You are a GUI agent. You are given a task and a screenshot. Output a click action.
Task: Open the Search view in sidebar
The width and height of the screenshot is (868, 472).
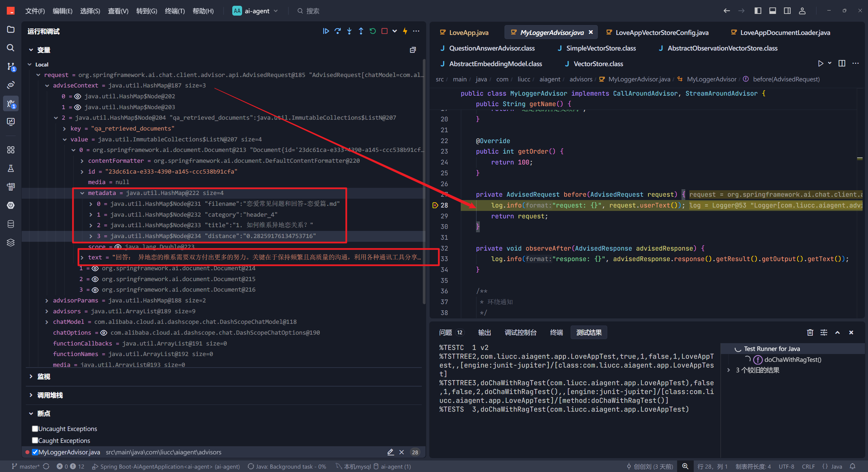pyautogui.click(x=11, y=48)
